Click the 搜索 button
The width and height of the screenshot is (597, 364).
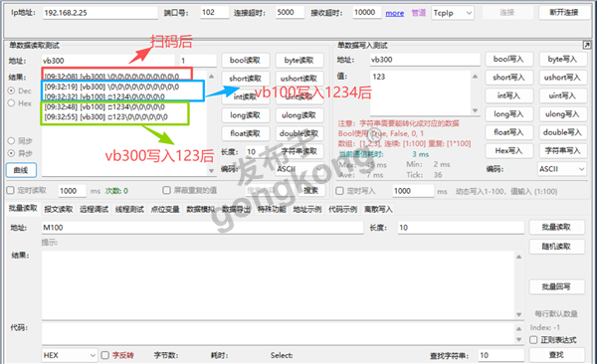pyautogui.click(x=311, y=190)
